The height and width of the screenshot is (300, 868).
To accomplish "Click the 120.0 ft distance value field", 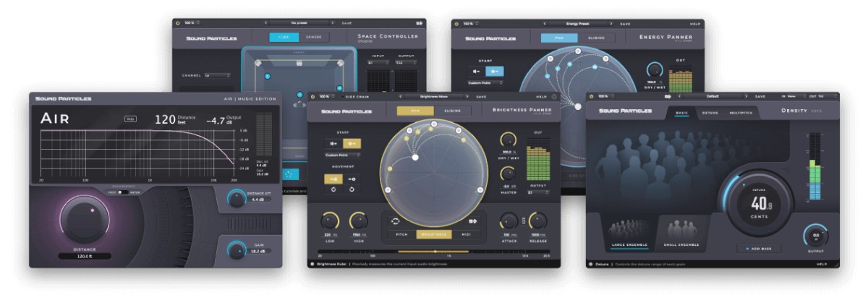I will pyautogui.click(x=85, y=256).
